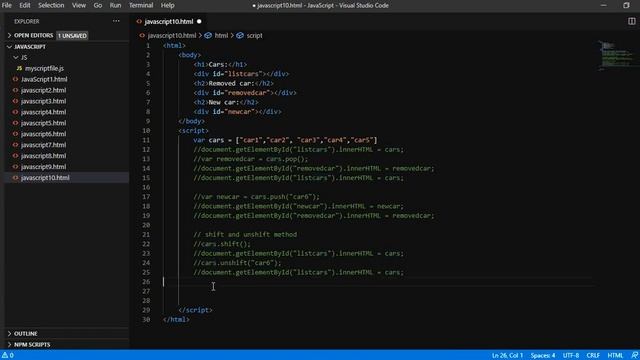
Task: Click '//cars.shift();' comment line
Action: (222, 244)
